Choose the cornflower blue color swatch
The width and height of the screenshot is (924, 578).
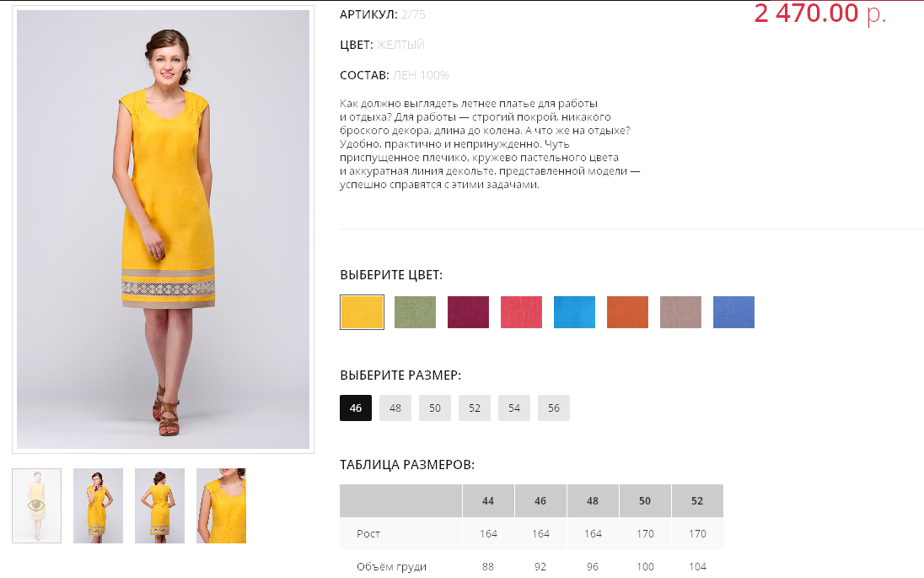click(733, 312)
